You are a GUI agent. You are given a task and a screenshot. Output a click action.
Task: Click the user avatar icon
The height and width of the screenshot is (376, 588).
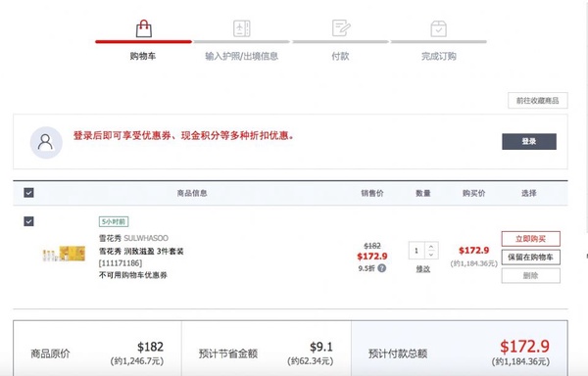click(46, 142)
